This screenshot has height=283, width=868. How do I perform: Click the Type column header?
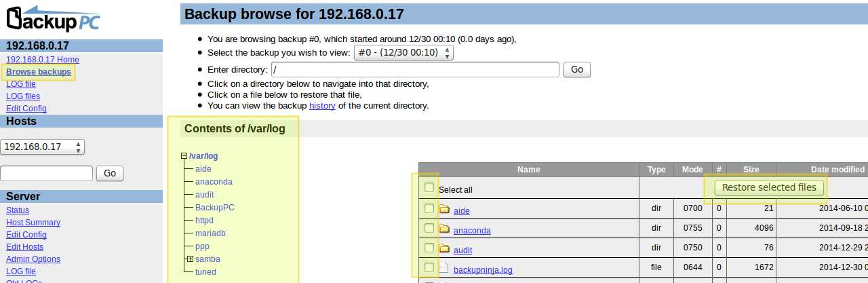click(656, 170)
